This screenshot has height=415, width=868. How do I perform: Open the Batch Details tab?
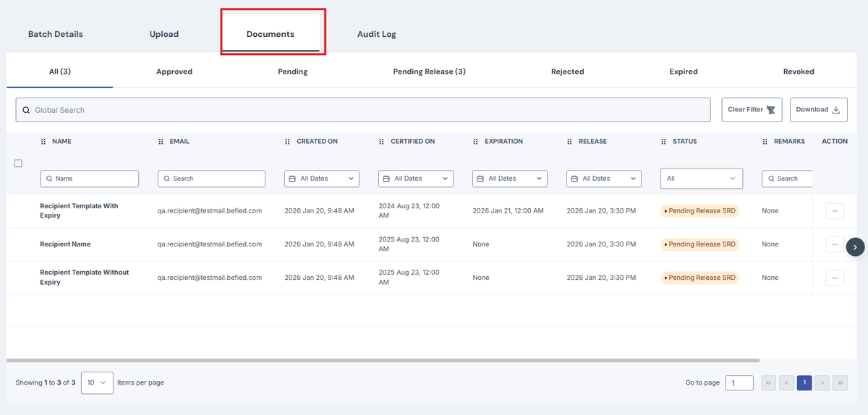(56, 34)
